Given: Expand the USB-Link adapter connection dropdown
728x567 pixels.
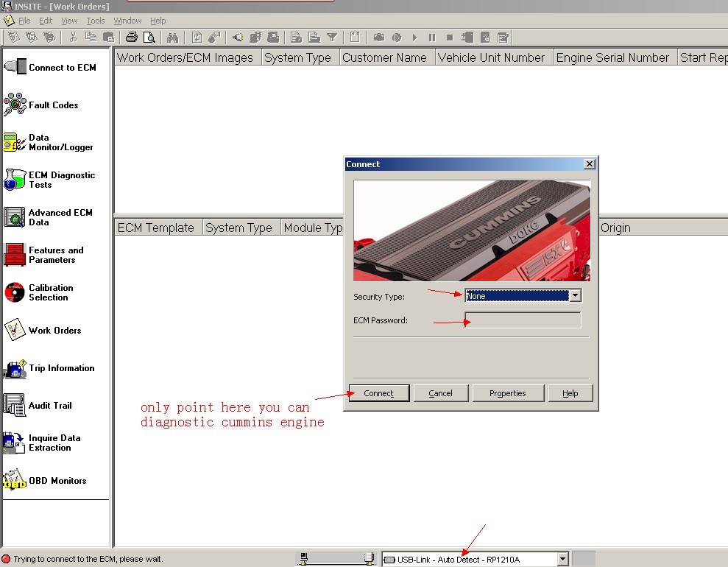Looking at the screenshot, I should click(x=562, y=560).
